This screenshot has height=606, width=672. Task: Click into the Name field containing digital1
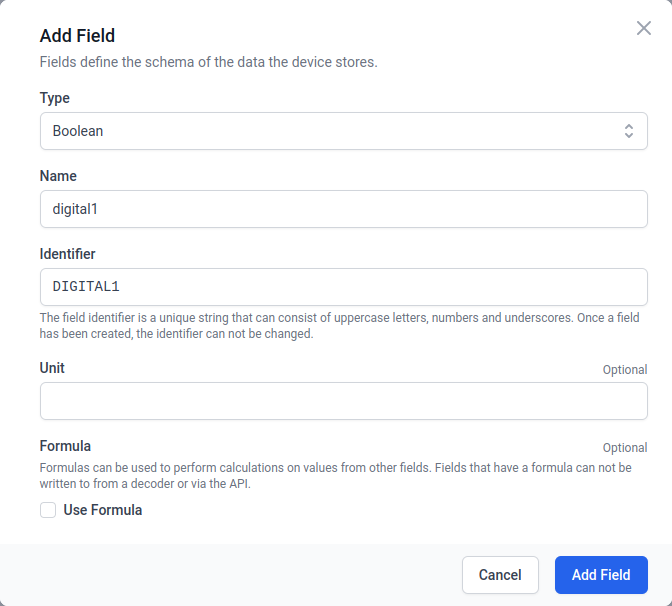coord(343,209)
